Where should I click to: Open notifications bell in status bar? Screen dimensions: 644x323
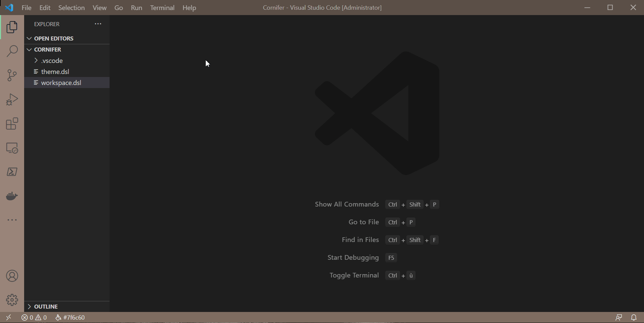click(634, 317)
